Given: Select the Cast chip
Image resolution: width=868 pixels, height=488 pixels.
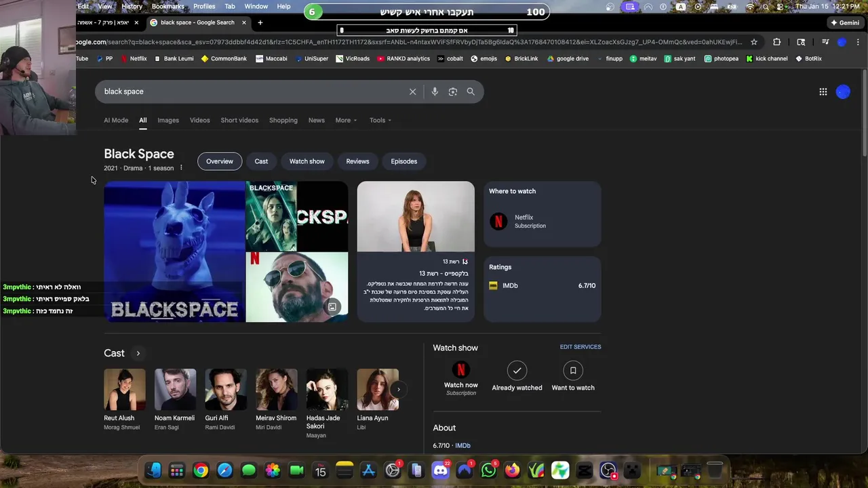Looking at the screenshot, I should [261, 161].
